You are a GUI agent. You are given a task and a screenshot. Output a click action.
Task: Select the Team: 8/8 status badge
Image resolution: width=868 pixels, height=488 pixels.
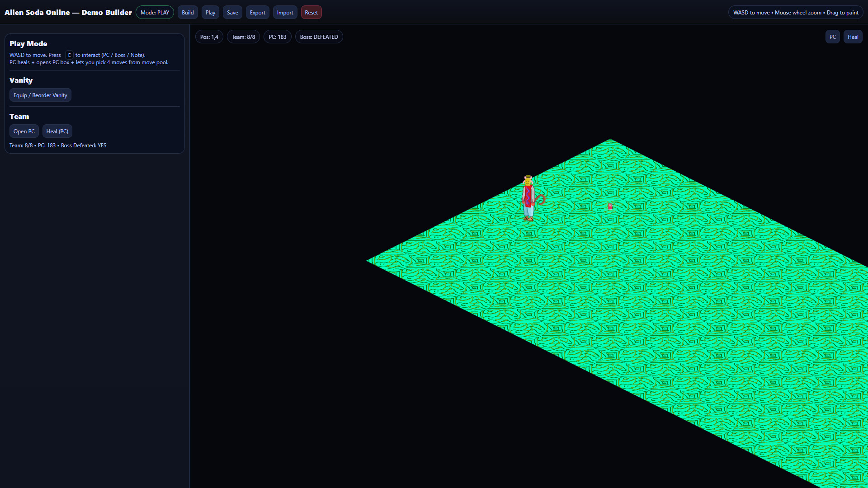(243, 37)
